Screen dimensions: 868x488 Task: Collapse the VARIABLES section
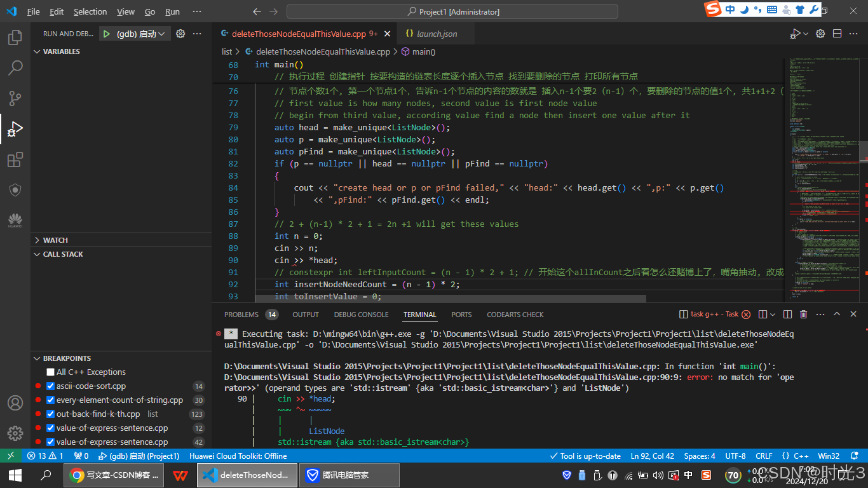click(x=121, y=51)
